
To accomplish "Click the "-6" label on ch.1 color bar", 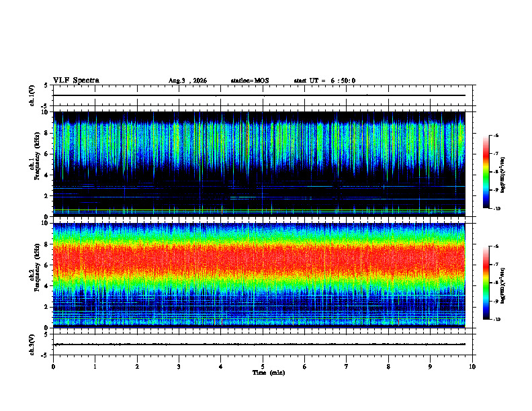I will coord(496,135).
